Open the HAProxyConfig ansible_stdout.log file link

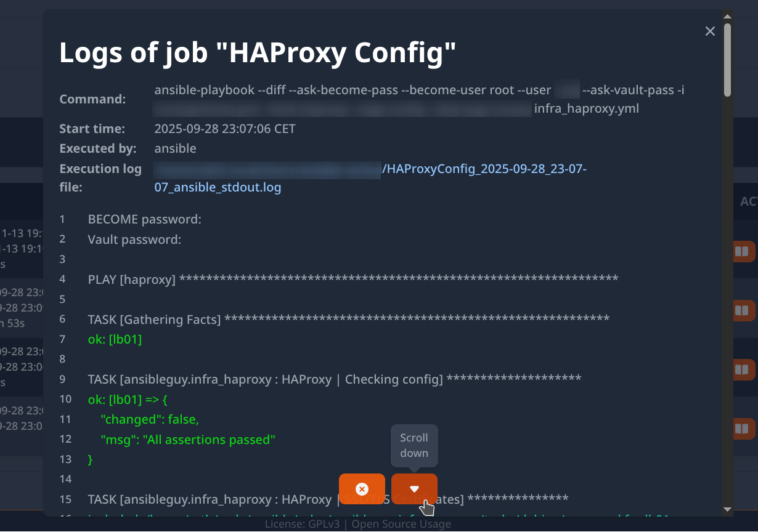coord(218,187)
